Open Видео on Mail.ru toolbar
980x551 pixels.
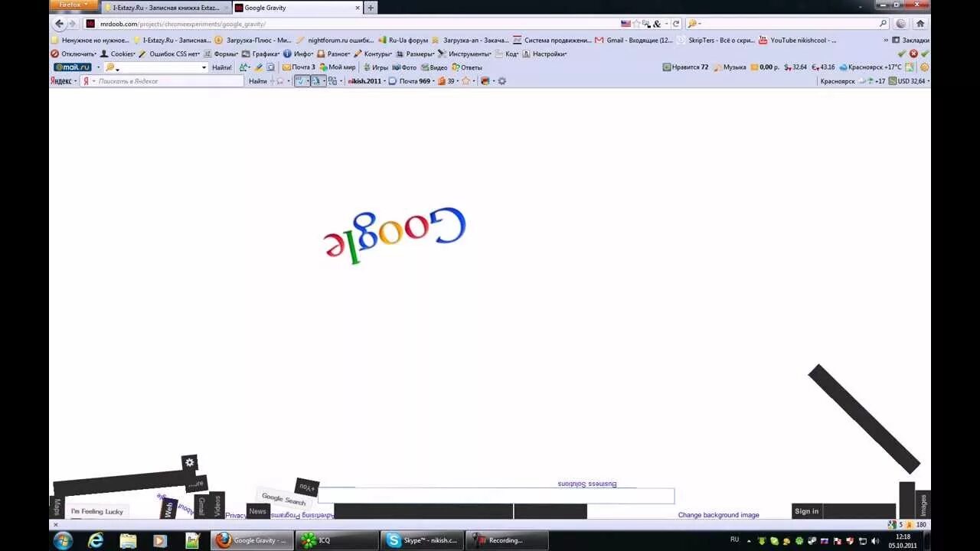434,67
